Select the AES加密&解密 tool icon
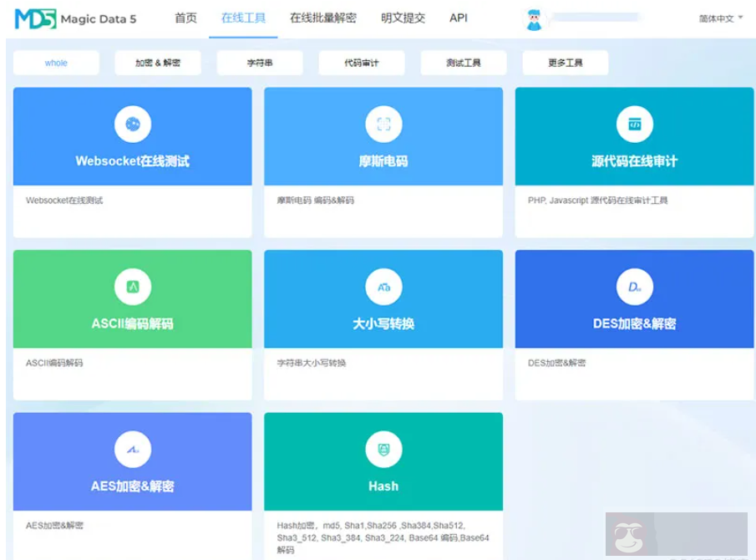 pyautogui.click(x=131, y=450)
